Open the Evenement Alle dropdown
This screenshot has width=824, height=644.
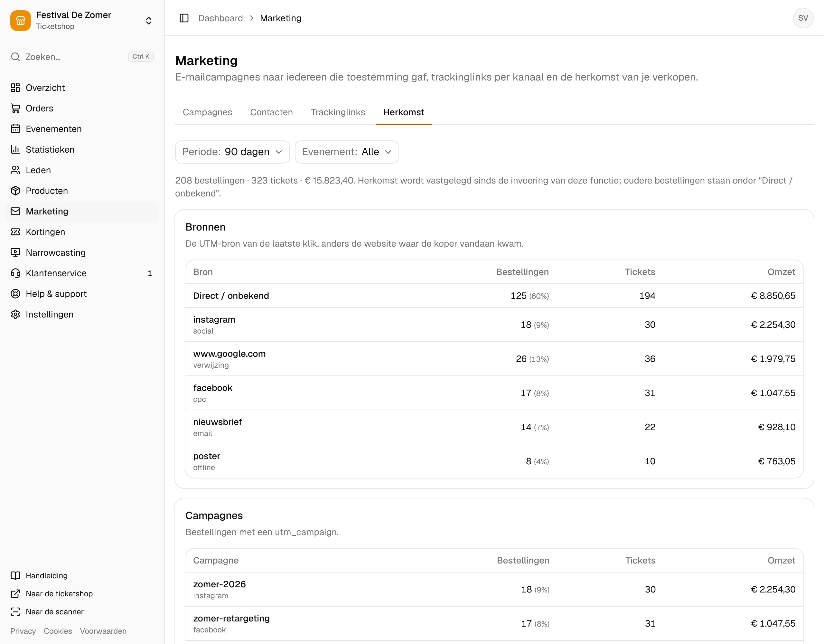[347, 152]
